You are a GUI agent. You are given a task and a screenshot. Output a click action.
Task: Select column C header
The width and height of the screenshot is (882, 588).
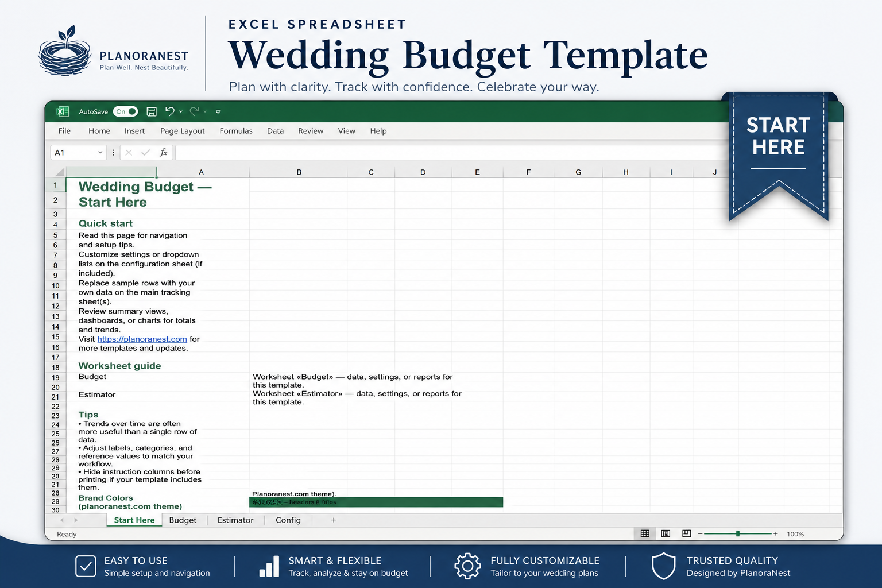pyautogui.click(x=371, y=172)
